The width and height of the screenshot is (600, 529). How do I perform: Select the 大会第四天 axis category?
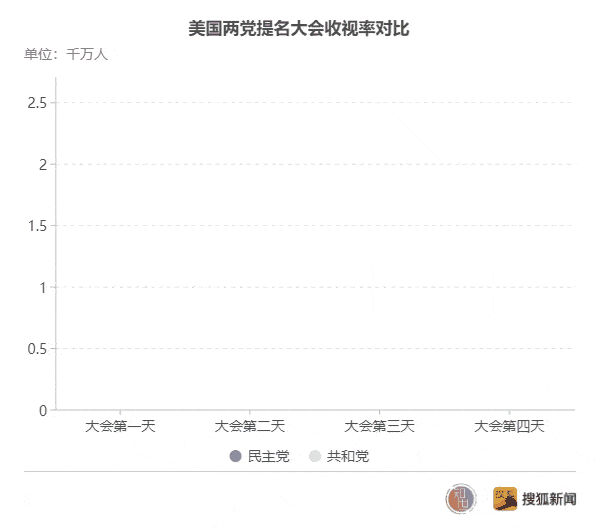tap(509, 426)
